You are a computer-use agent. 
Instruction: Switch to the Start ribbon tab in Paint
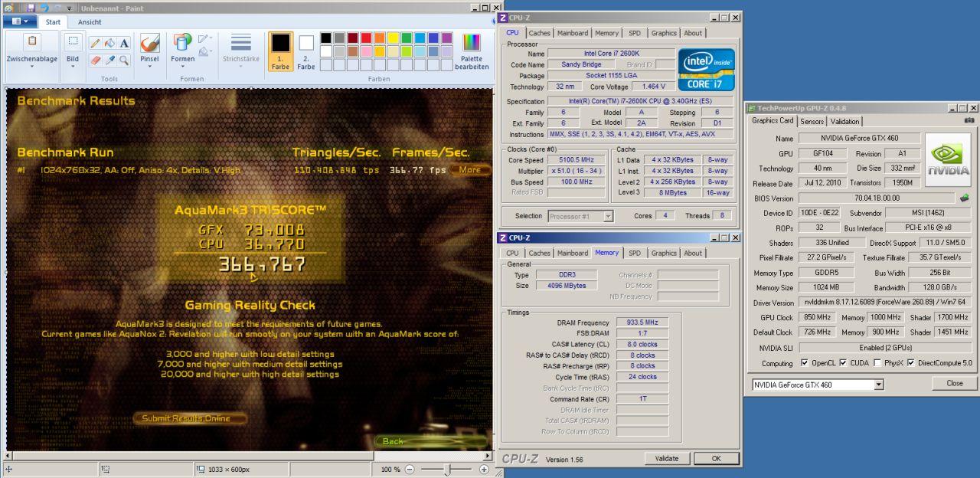[x=54, y=22]
